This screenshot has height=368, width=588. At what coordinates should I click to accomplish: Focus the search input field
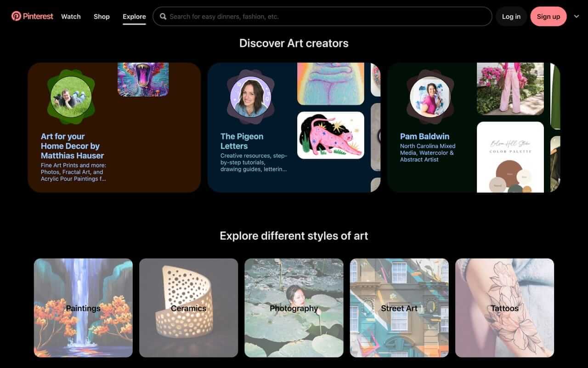[322, 17]
